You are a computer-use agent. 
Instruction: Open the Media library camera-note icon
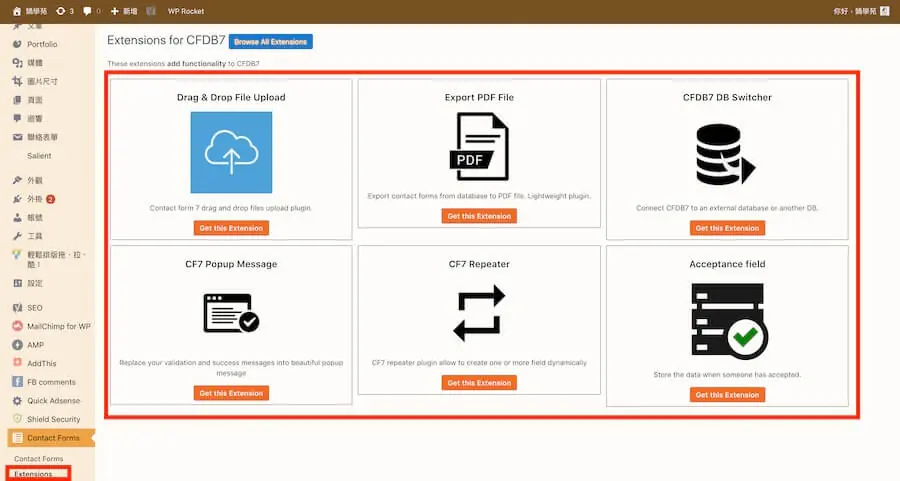tap(17, 63)
